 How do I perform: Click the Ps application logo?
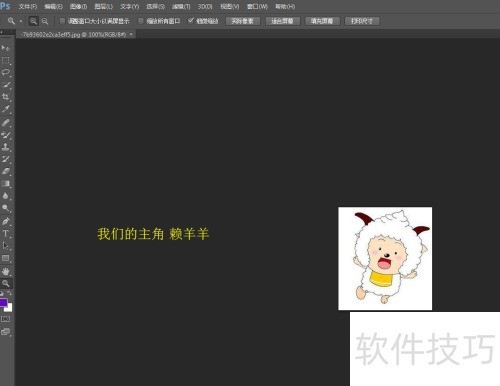point(5,6)
